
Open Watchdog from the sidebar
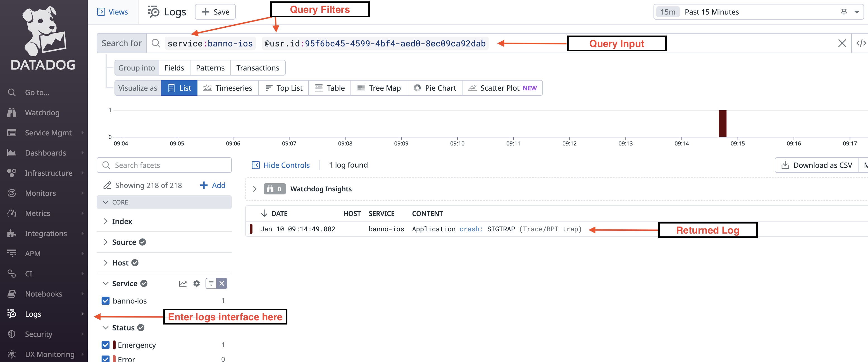point(42,112)
